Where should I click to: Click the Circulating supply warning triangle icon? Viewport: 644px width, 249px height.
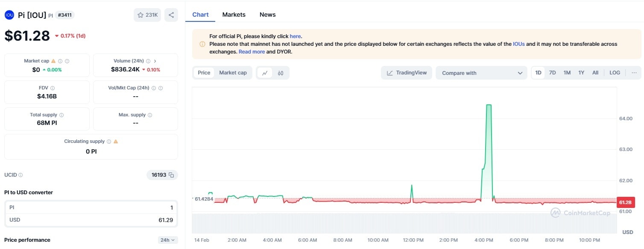(116, 142)
